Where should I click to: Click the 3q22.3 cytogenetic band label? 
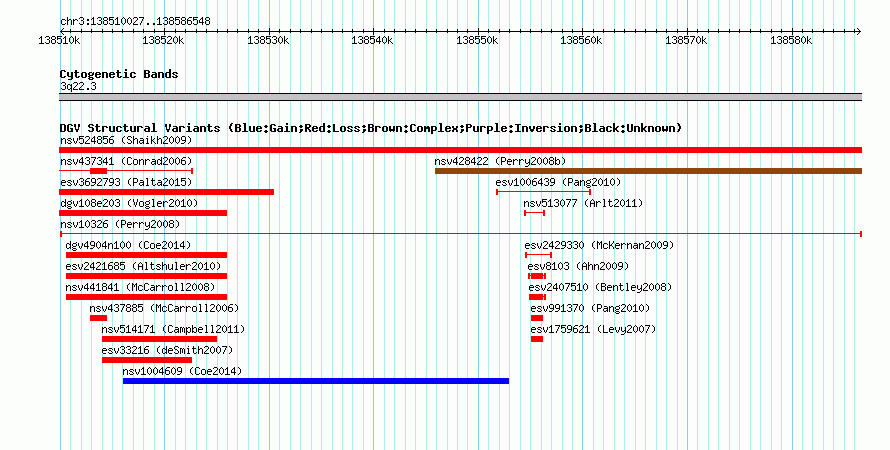(78, 86)
